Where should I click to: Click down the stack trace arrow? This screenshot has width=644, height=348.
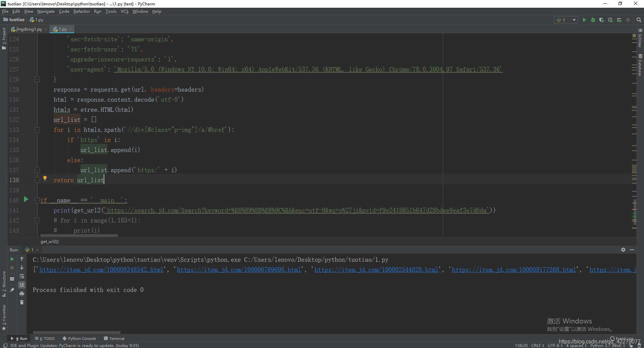[x=22, y=268]
